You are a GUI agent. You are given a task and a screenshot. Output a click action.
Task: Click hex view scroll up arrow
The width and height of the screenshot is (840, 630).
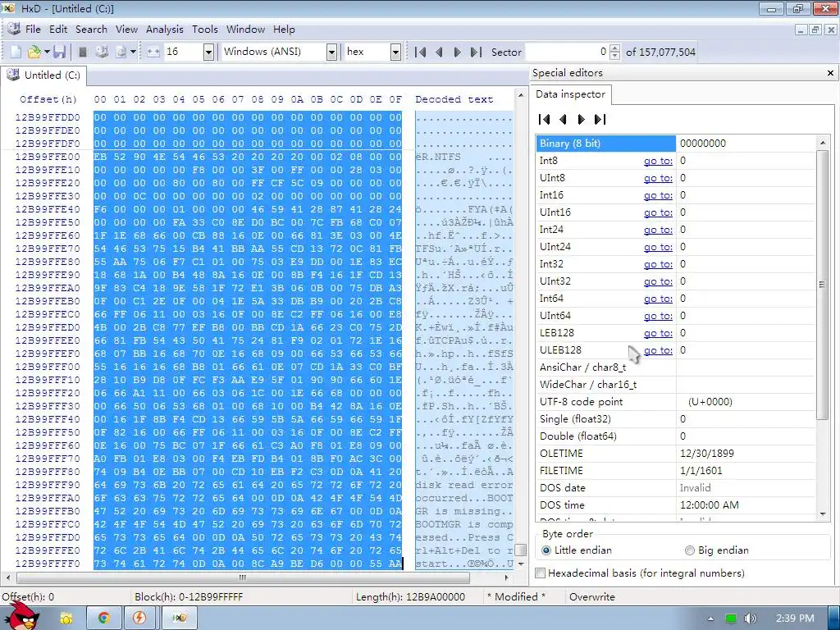point(520,95)
